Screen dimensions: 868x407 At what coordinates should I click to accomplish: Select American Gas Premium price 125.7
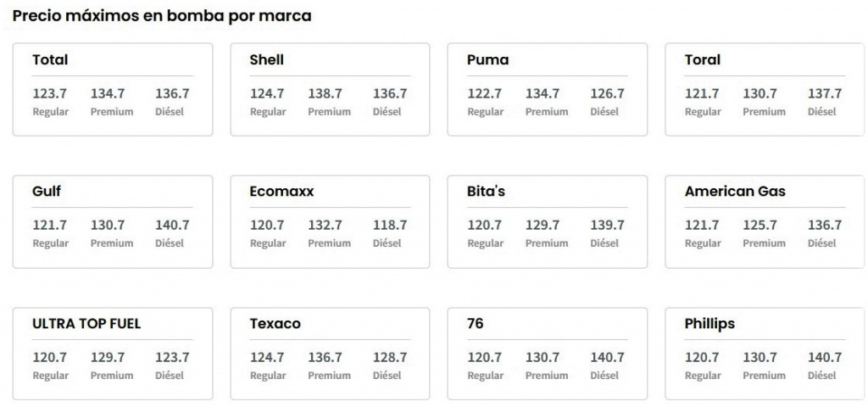759,226
